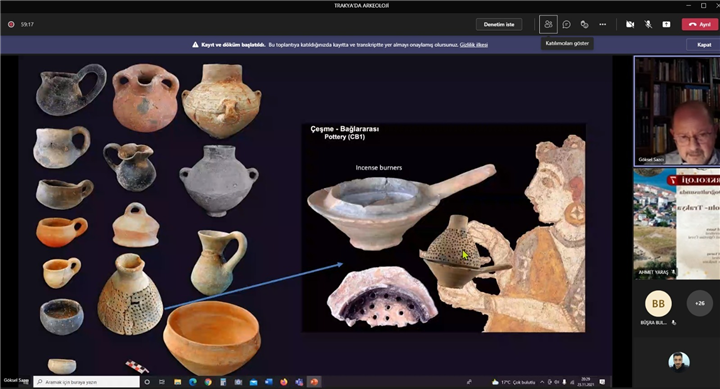Click the meeting timer showing 59:17
This screenshot has width=720, height=389.
pos(27,24)
